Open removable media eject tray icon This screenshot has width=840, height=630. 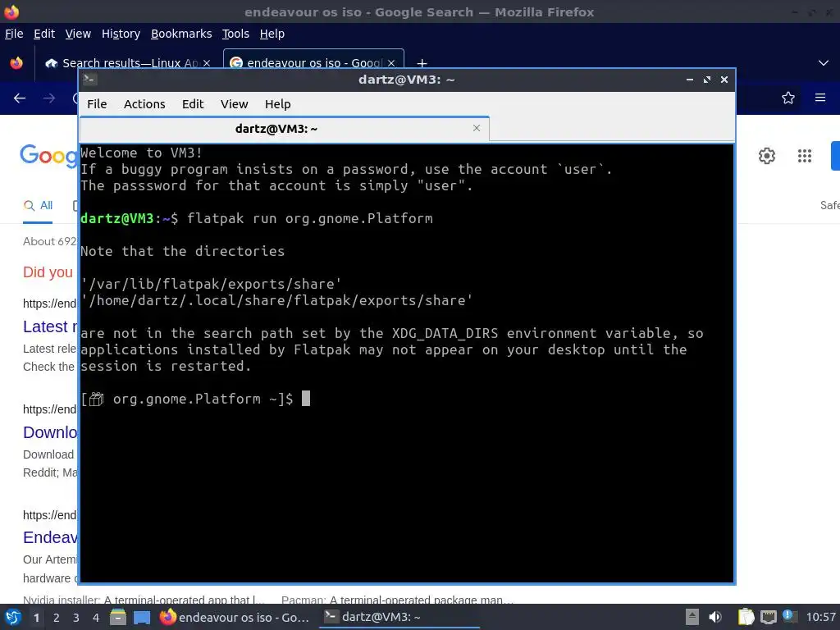pyautogui.click(x=692, y=617)
